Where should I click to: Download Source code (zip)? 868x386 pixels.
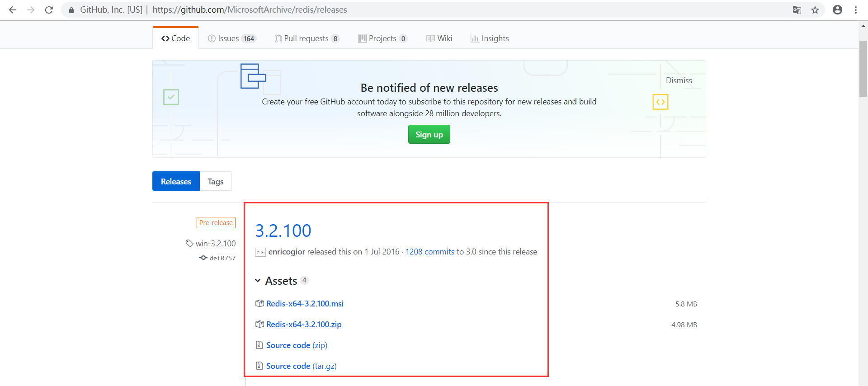297,345
